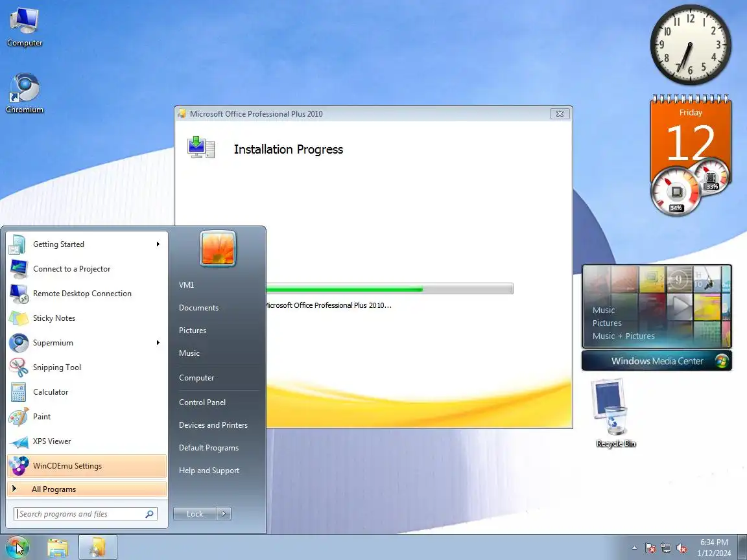The height and width of the screenshot is (560, 747).
Task: Expand the Getting Started submenu arrow
Action: pyautogui.click(x=158, y=244)
